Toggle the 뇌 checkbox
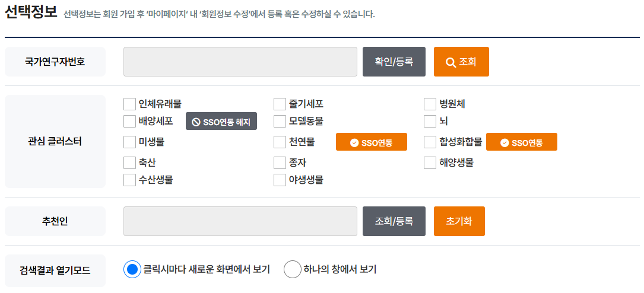 coord(430,122)
